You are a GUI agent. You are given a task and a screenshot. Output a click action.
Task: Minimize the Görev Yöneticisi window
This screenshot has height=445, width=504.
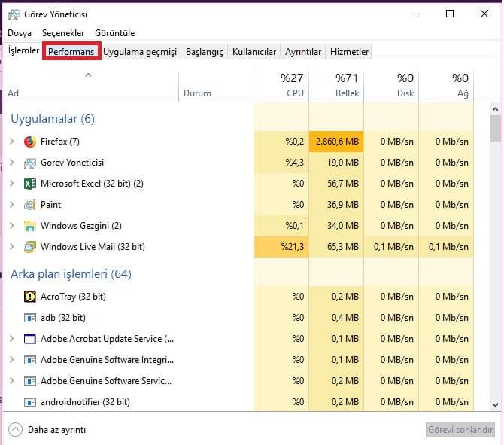(x=416, y=14)
